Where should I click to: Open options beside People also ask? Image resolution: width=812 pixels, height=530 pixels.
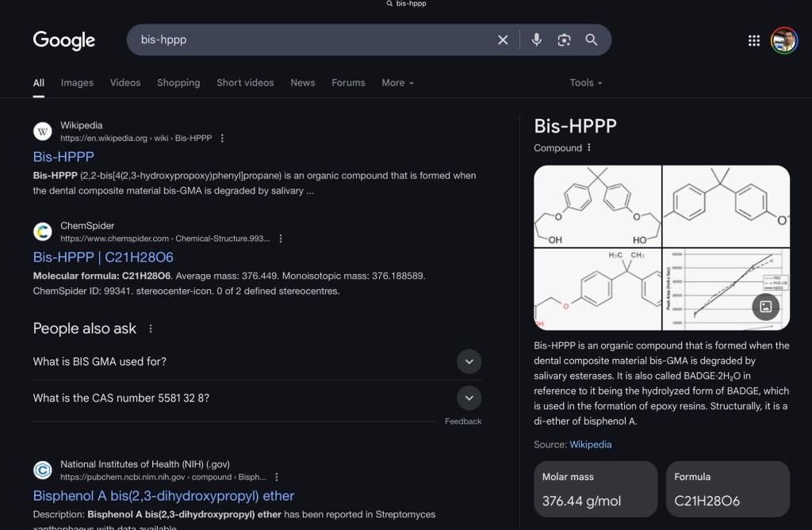(151, 329)
